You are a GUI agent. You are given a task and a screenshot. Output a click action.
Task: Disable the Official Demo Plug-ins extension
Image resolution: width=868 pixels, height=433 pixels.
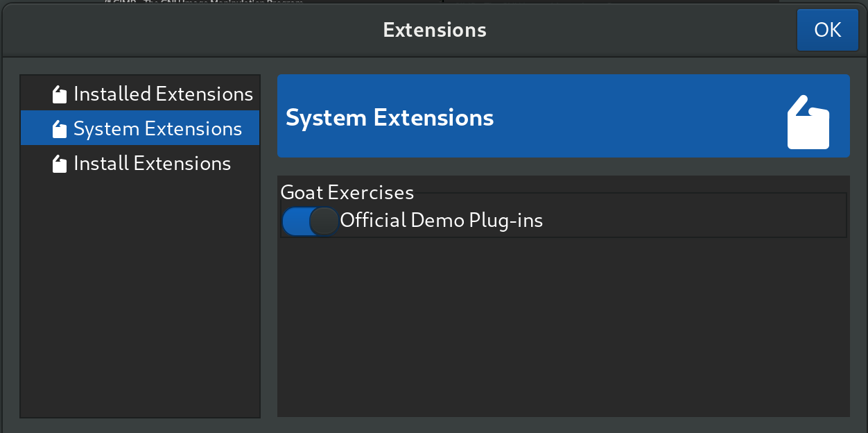[x=309, y=221]
